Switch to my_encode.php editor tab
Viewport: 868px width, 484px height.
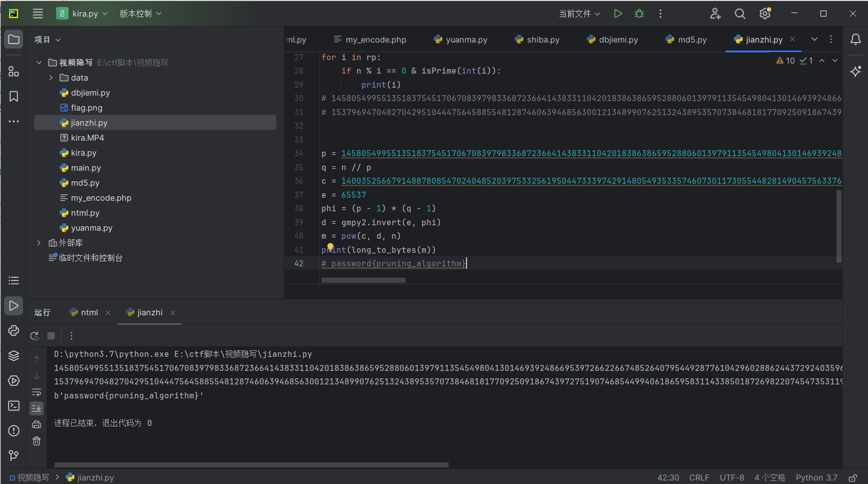370,40
